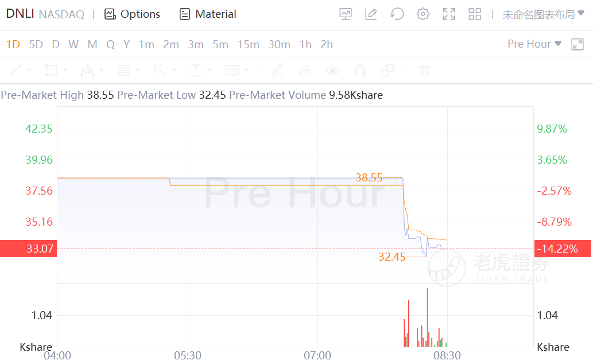Open the chart settings gear
This screenshot has height=364, width=593.
click(x=423, y=14)
